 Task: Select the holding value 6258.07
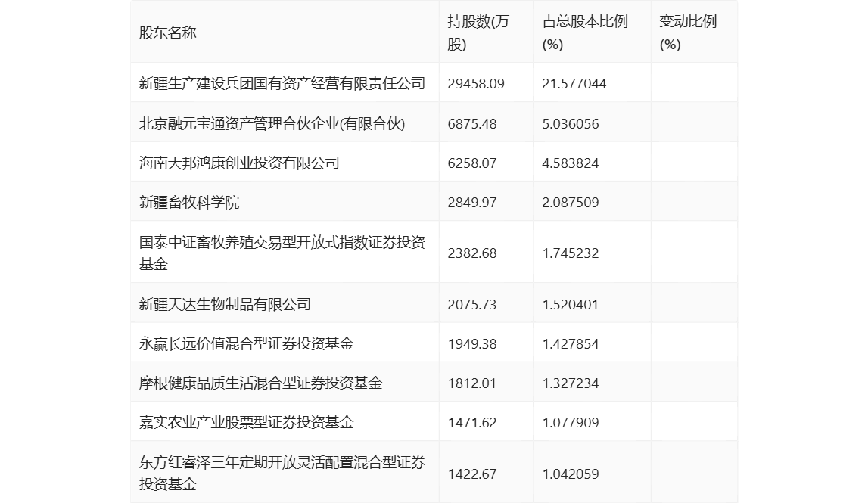tap(472, 163)
